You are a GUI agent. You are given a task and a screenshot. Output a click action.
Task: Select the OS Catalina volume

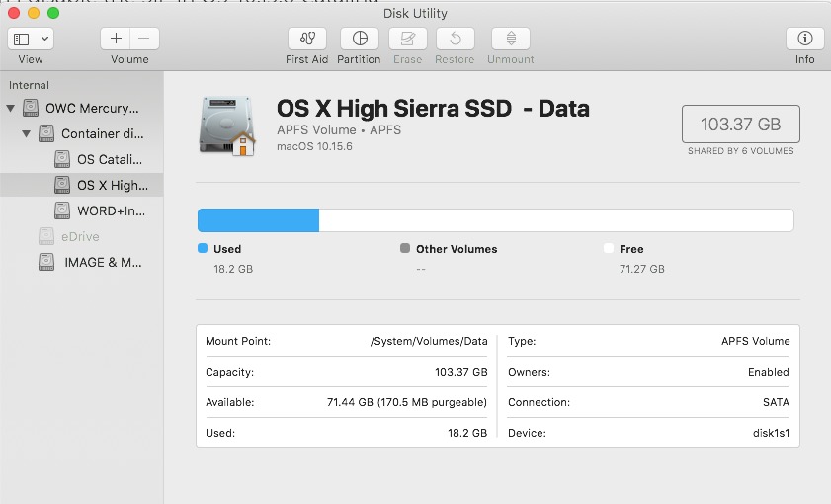click(82, 159)
